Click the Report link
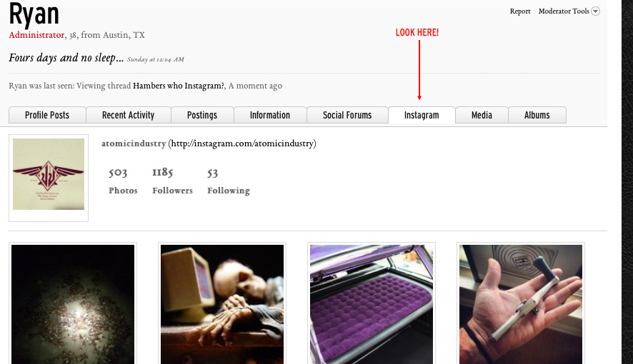633x364 pixels. point(520,11)
